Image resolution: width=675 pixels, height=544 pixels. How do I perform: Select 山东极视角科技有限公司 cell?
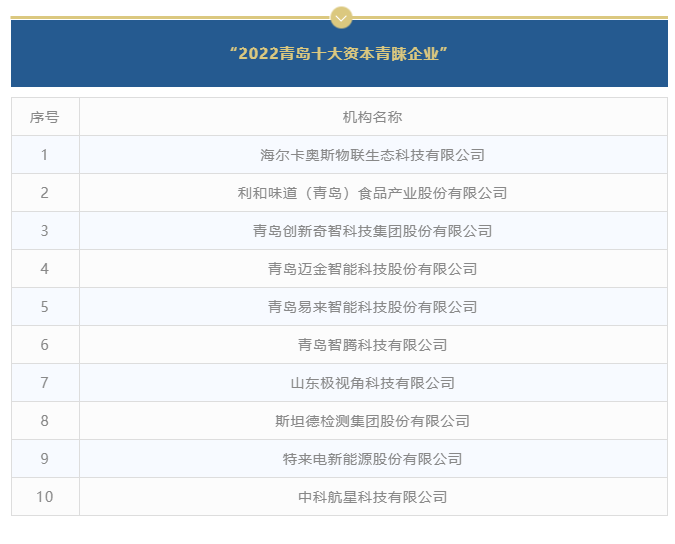373,383
